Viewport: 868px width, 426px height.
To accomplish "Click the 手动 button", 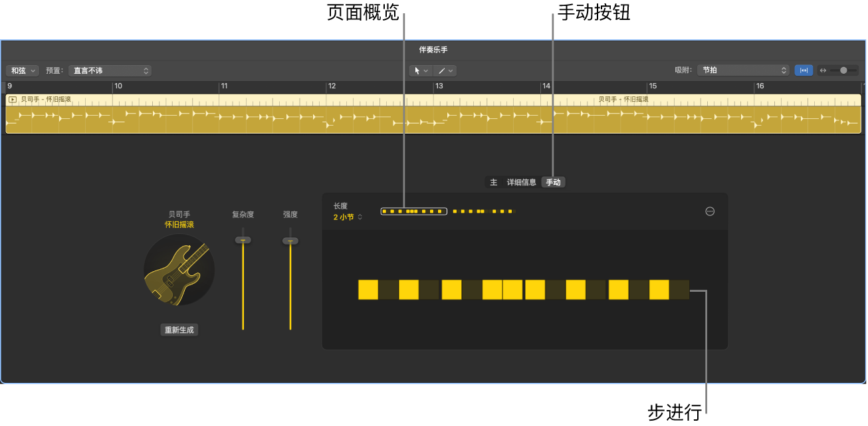I will pos(554,181).
